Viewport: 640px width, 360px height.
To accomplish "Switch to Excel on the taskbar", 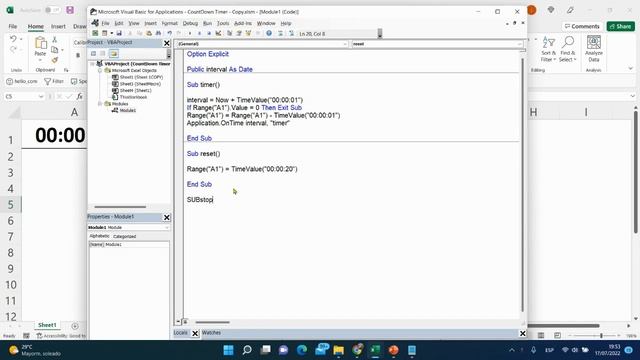I will pos(375,350).
